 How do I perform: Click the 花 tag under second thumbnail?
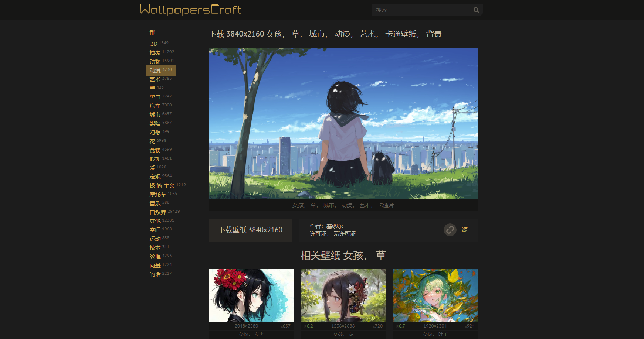(351, 334)
